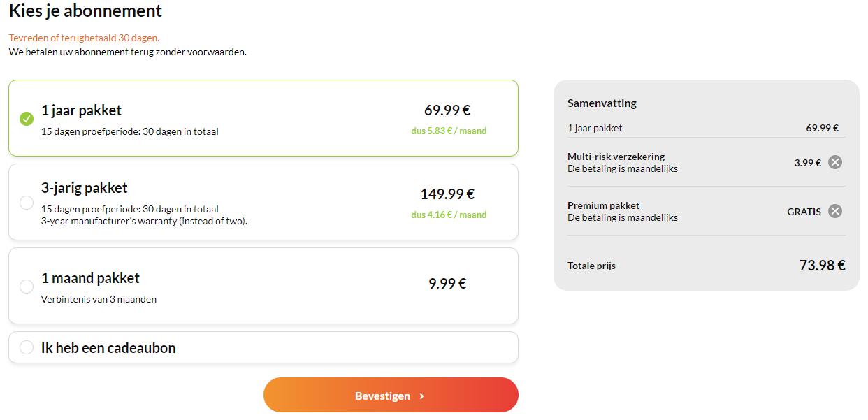Click the arrow chevron inside the Bevestigen button
Screen dimensions: 868x420
tap(422, 395)
